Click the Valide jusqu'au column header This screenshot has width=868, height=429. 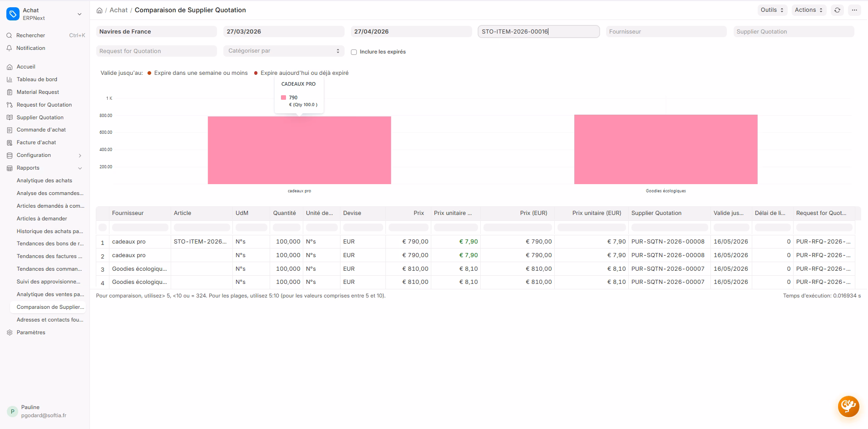[731, 213]
